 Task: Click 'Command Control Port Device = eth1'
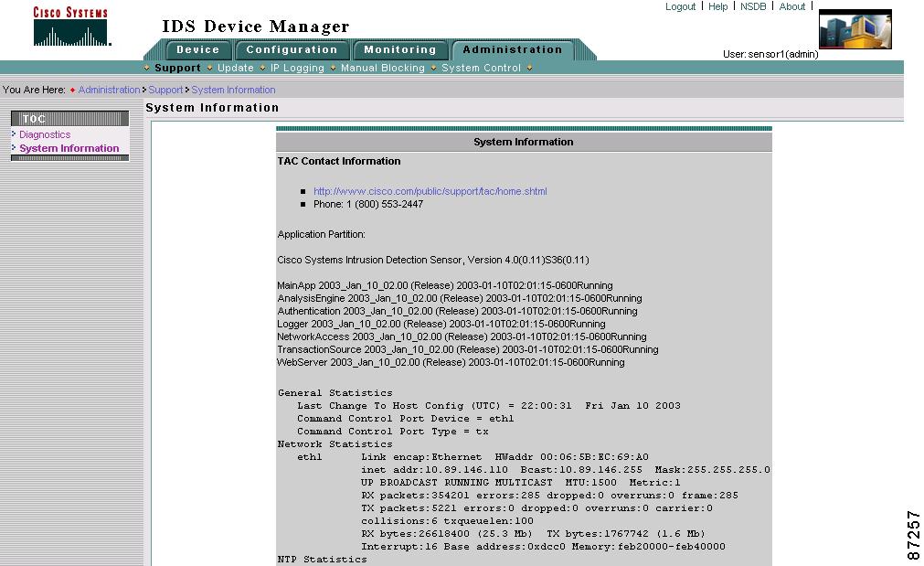point(406,419)
